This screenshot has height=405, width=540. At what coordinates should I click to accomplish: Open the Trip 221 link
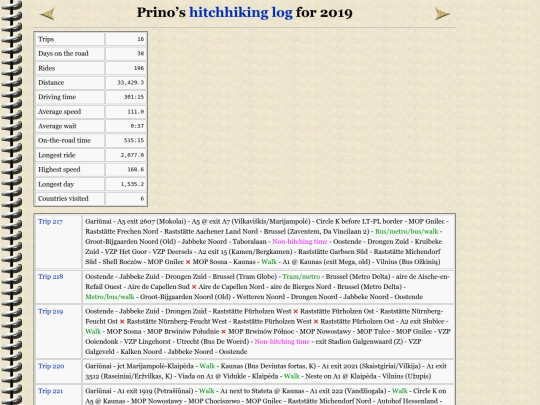coord(50,391)
